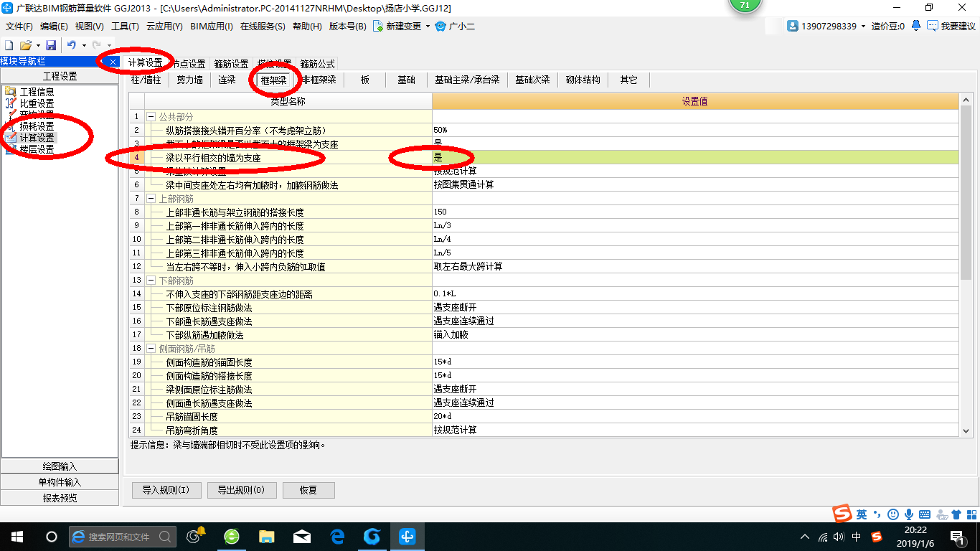Select 计算设置 in the navigation tree

[x=37, y=138]
